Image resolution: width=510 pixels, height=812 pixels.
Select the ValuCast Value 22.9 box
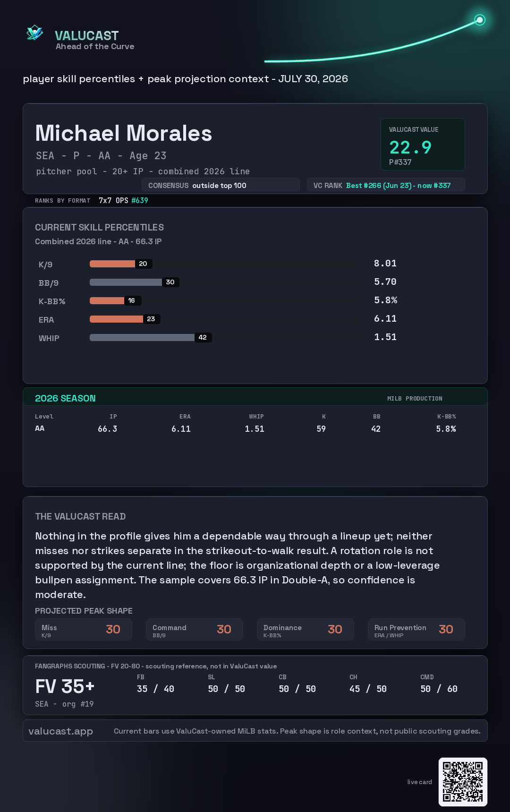(x=423, y=144)
